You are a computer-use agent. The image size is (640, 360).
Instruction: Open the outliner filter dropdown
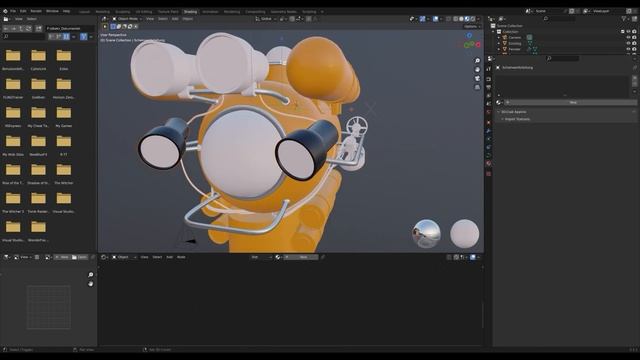[x=625, y=19]
